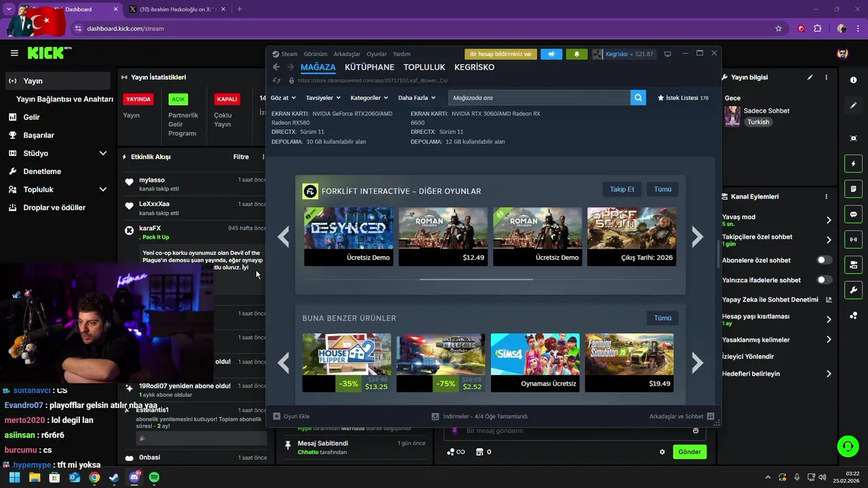The height and width of the screenshot is (488, 868).
Task: Click Takip Et button
Action: 622,189
